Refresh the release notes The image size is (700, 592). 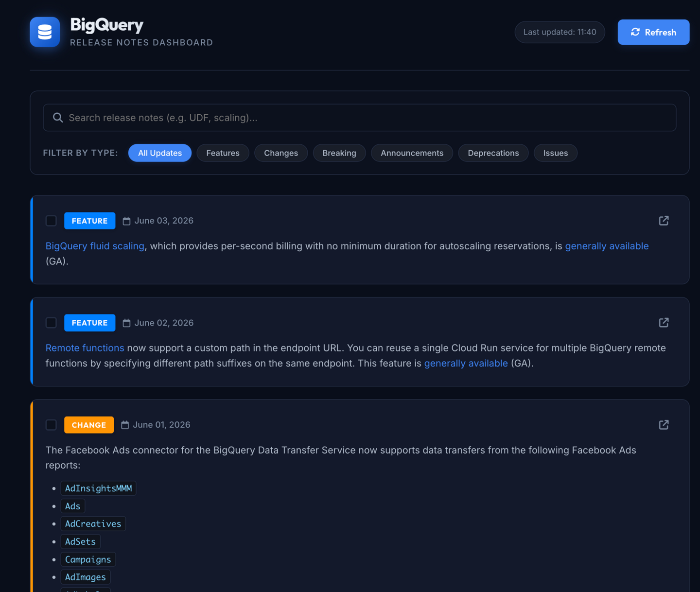[x=653, y=32]
